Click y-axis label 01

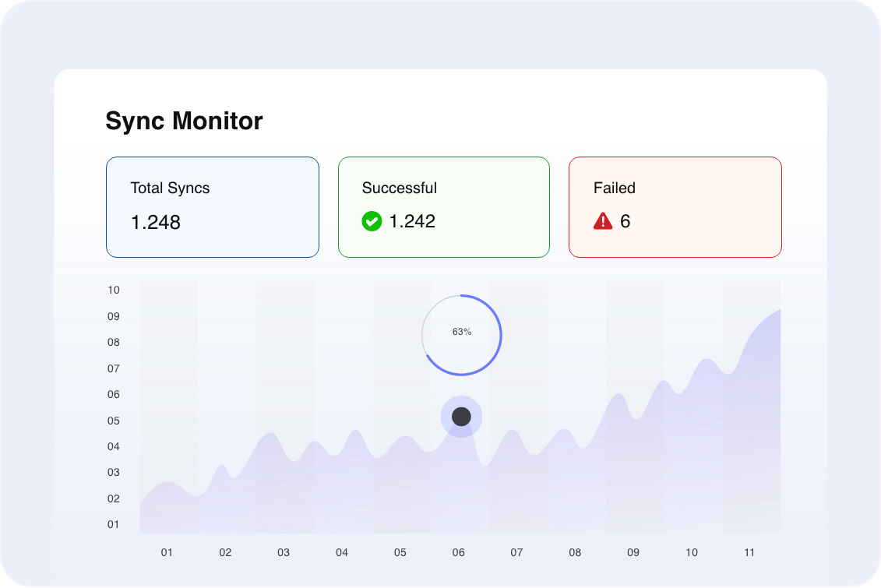tap(114, 524)
